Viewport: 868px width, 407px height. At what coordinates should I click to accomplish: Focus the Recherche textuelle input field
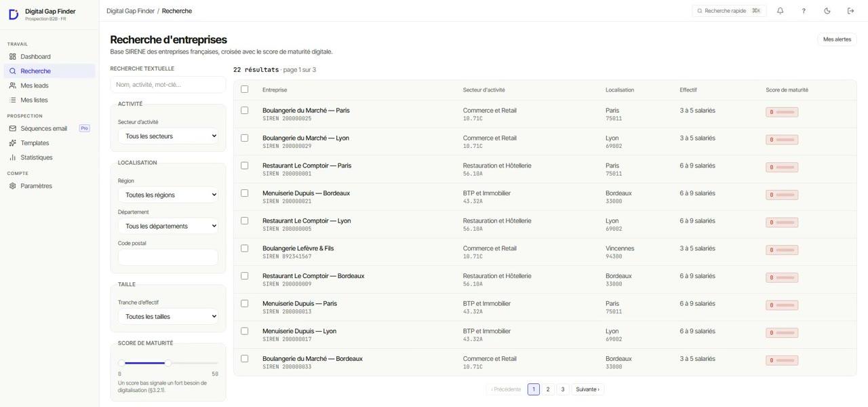168,85
